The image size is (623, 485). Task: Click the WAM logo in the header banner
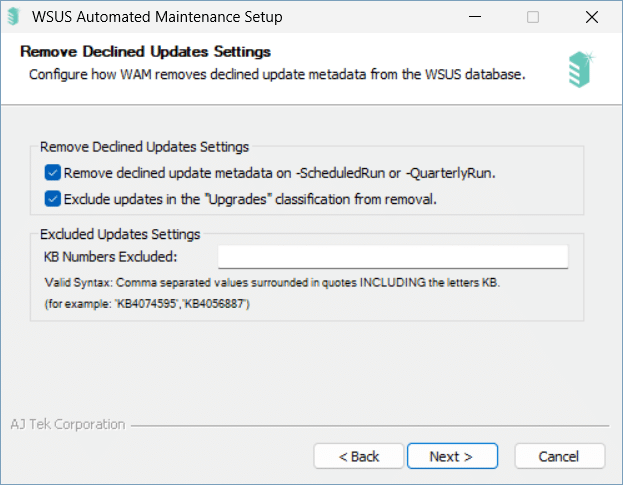[581, 70]
